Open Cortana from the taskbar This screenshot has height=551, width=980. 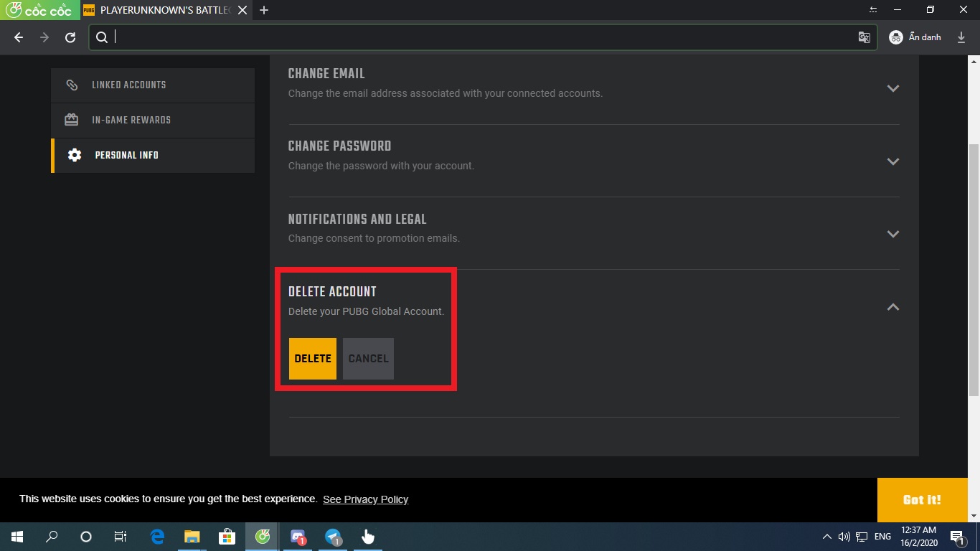(x=86, y=537)
